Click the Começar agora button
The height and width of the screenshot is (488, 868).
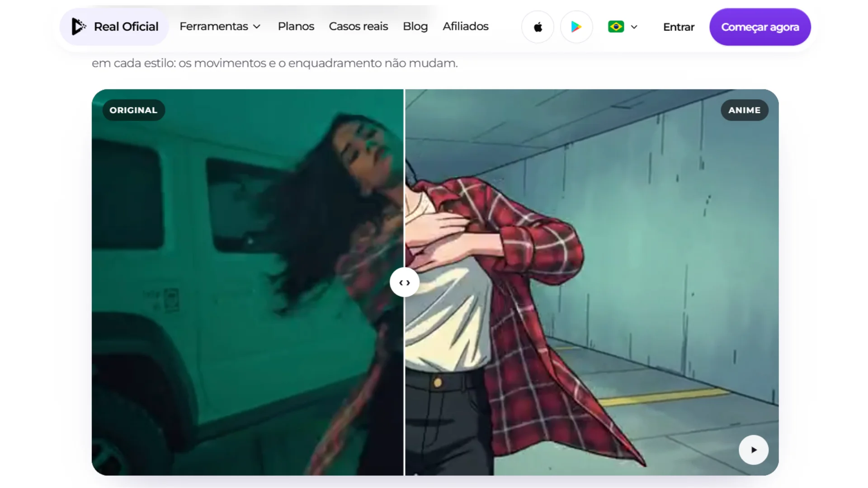click(x=760, y=27)
